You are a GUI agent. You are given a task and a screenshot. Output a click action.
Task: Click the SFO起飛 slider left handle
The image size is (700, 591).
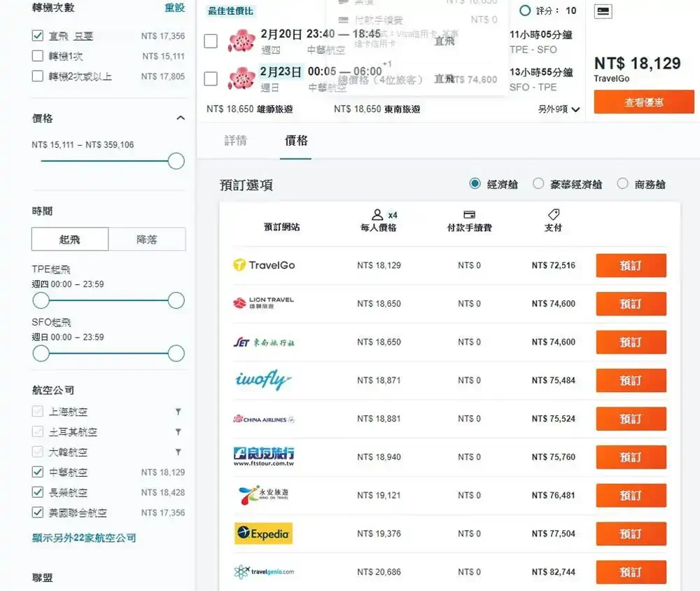point(41,354)
